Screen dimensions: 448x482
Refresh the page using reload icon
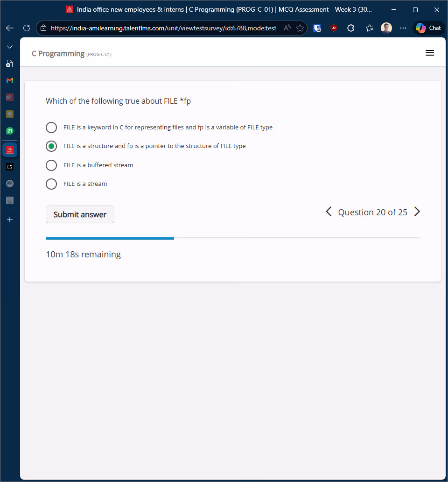[x=27, y=28]
